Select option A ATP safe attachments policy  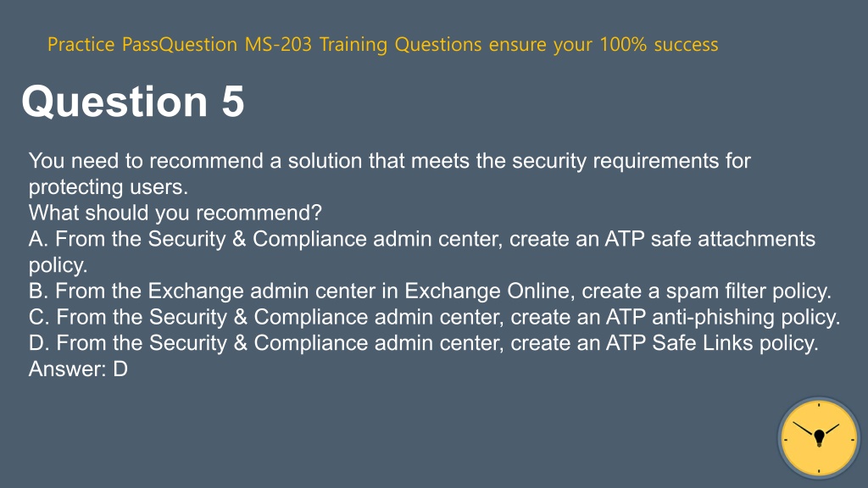422,252
